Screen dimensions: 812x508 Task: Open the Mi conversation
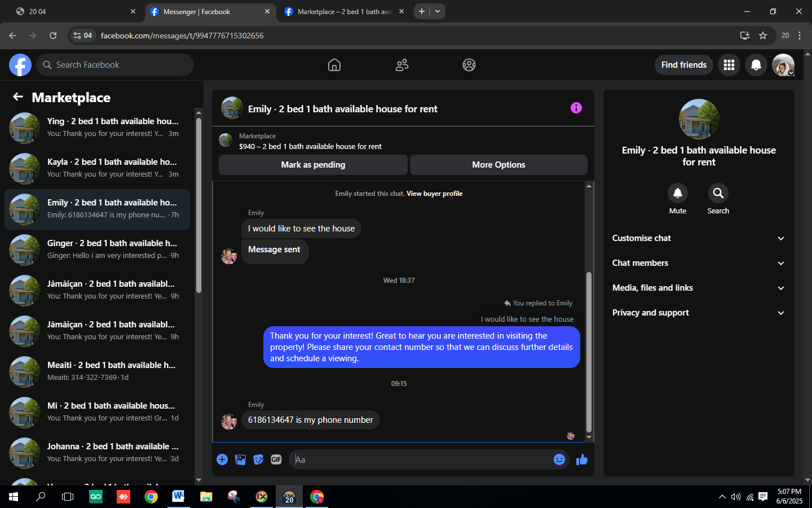97,412
